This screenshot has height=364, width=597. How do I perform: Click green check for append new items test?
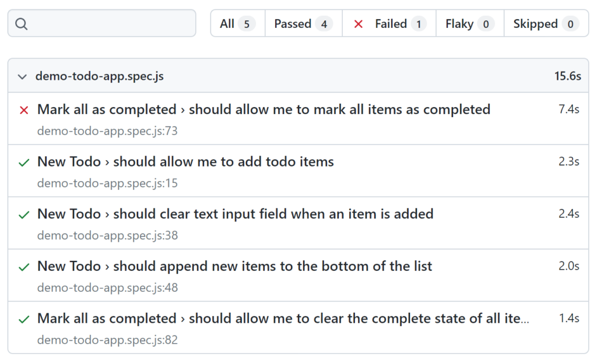click(x=24, y=267)
